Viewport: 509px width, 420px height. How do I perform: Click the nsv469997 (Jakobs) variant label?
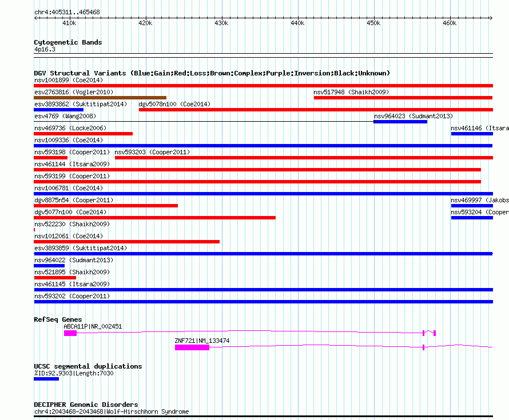pyautogui.click(x=480, y=200)
